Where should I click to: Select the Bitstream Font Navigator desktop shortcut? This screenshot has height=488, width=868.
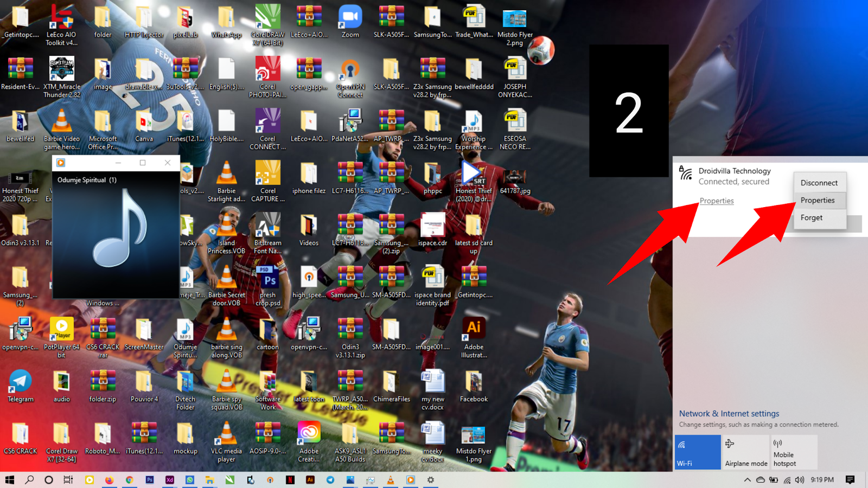point(267,234)
